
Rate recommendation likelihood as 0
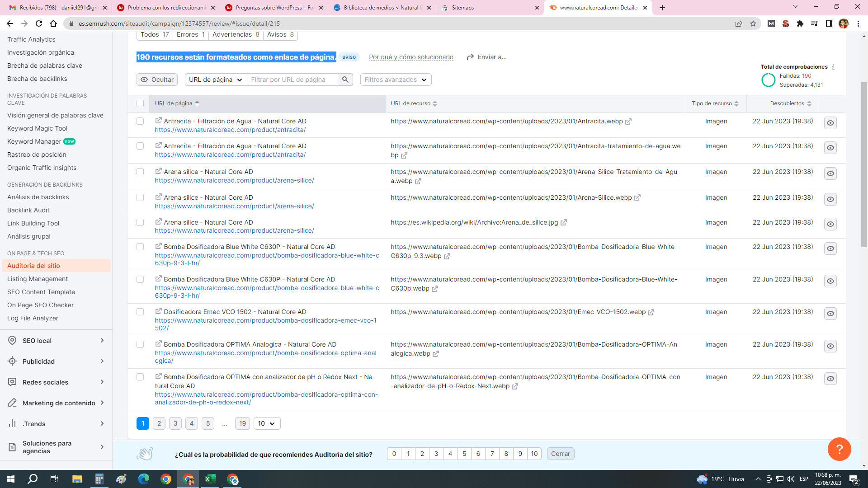point(394,454)
